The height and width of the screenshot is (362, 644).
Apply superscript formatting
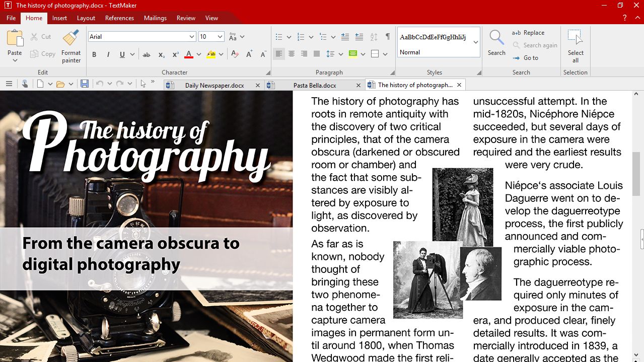coord(176,54)
